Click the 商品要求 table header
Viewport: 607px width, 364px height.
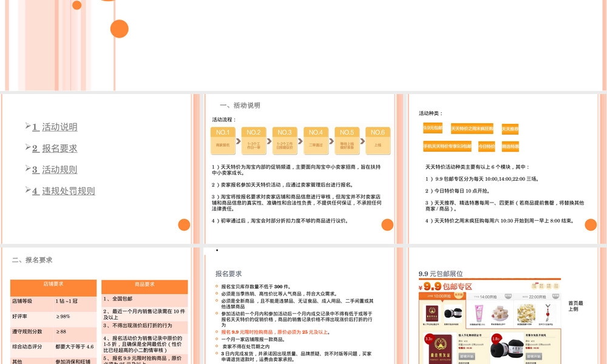coord(144,287)
